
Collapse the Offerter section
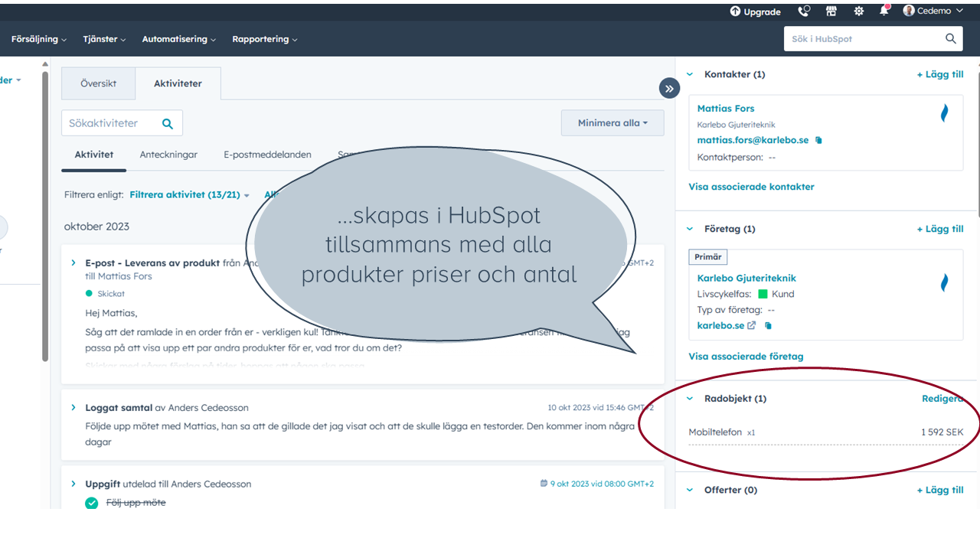pos(690,490)
